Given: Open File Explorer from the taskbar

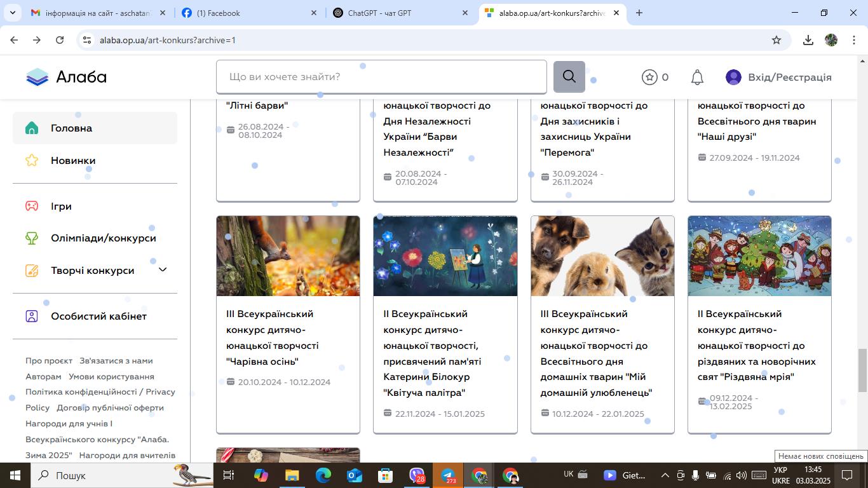Looking at the screenshot, I should pyautogui.click(x=292, y=475).
